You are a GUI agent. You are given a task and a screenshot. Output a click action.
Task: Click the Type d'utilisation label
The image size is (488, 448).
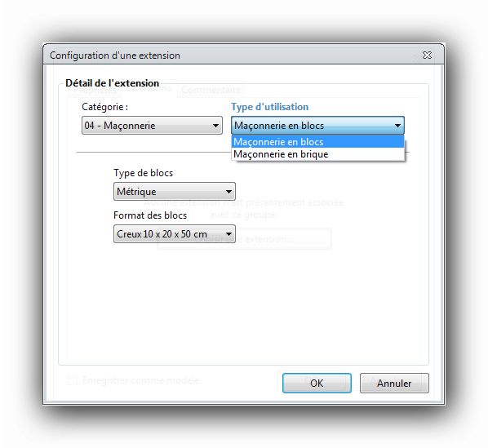(269, 107)
